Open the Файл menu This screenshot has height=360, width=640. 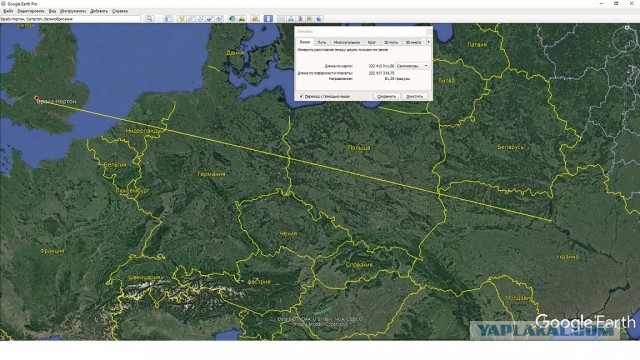pyautogui.click(x=7, y=11)
